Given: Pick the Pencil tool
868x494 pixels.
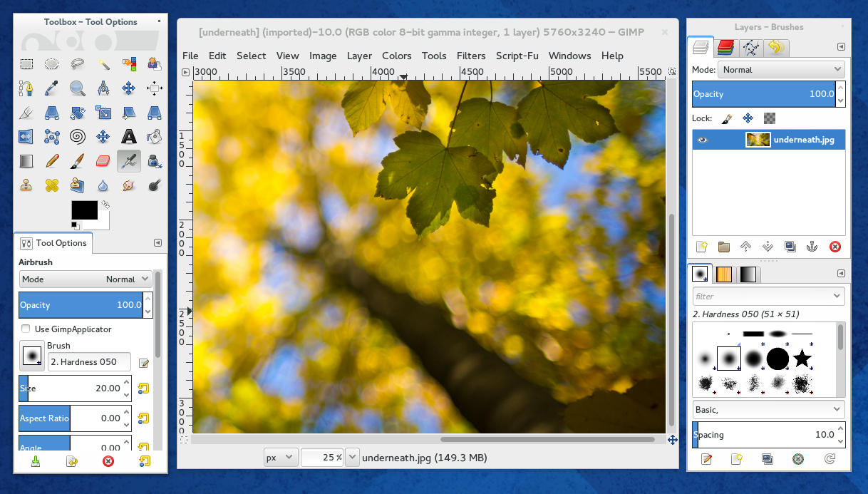Looking at the screenshot, I should point(52,161).
